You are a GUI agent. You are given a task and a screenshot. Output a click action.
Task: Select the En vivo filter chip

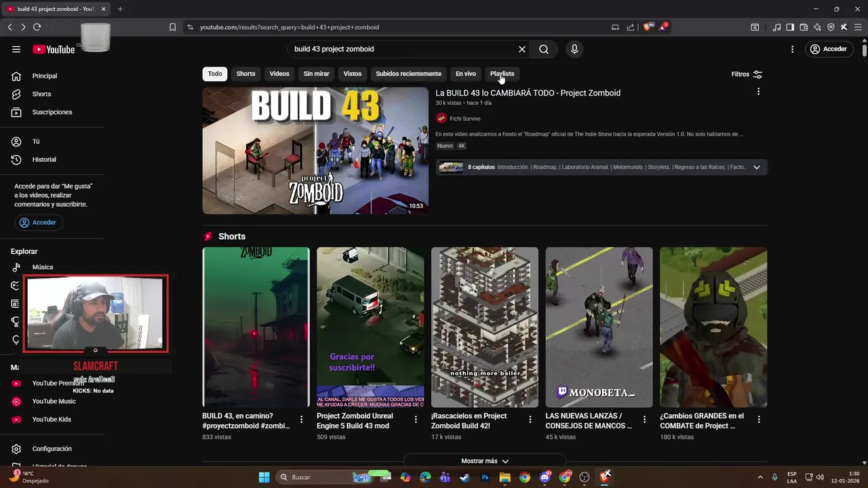(466, 74)
